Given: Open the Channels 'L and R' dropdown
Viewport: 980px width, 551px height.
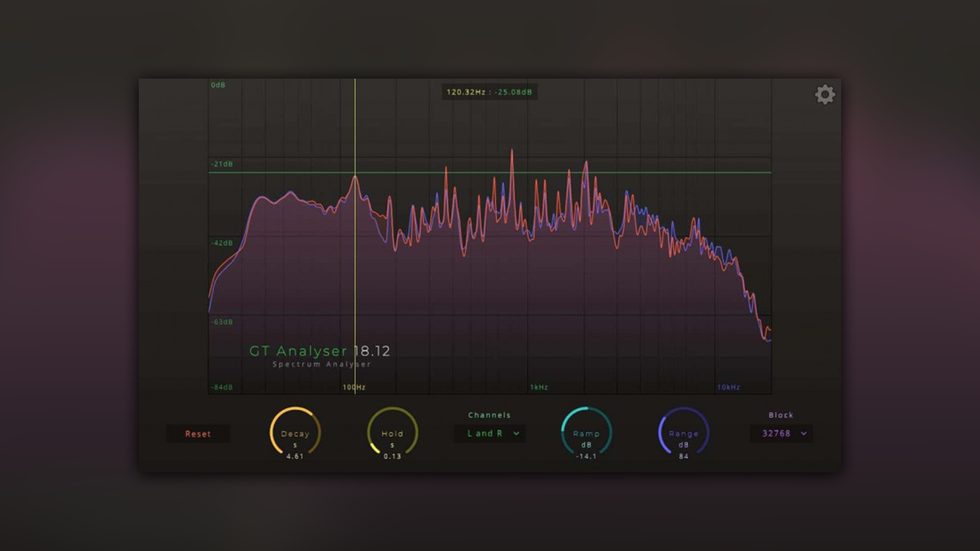Looking at the screenshot, I should point(490,434).
